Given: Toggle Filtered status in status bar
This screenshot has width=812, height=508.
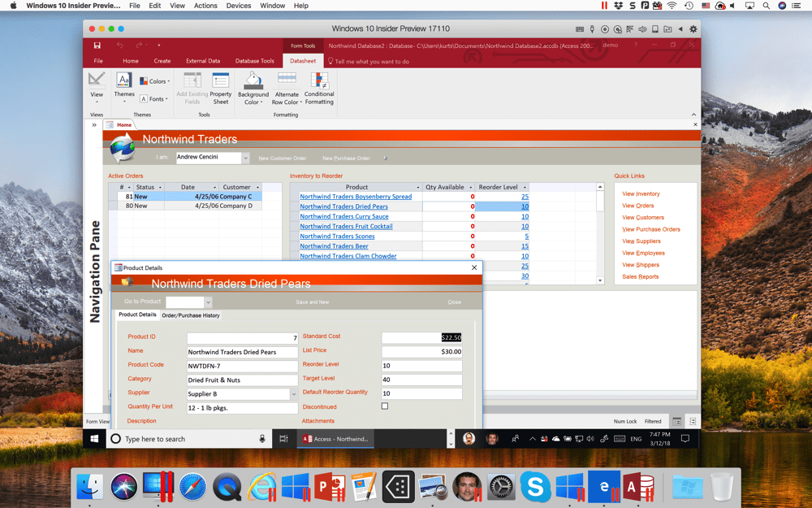Looking at the screenshot, I should (654, 421).
